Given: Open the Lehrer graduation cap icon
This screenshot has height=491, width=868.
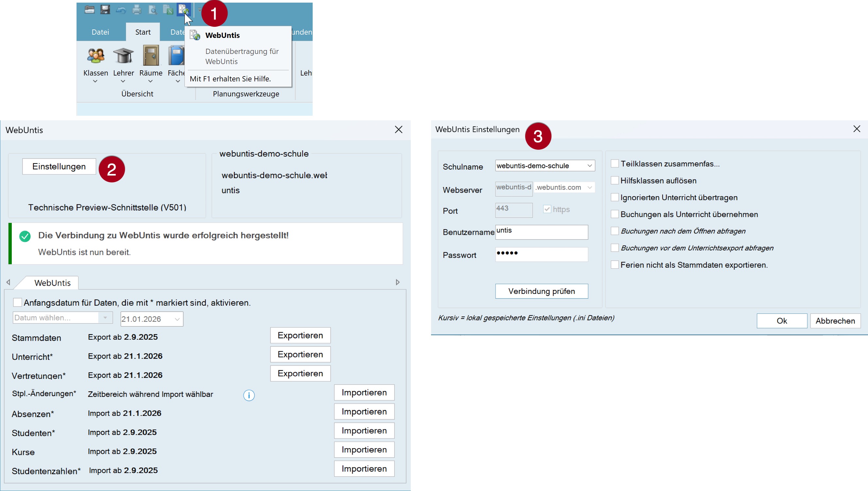Looking at the screenshot, I should click(123, 56).
